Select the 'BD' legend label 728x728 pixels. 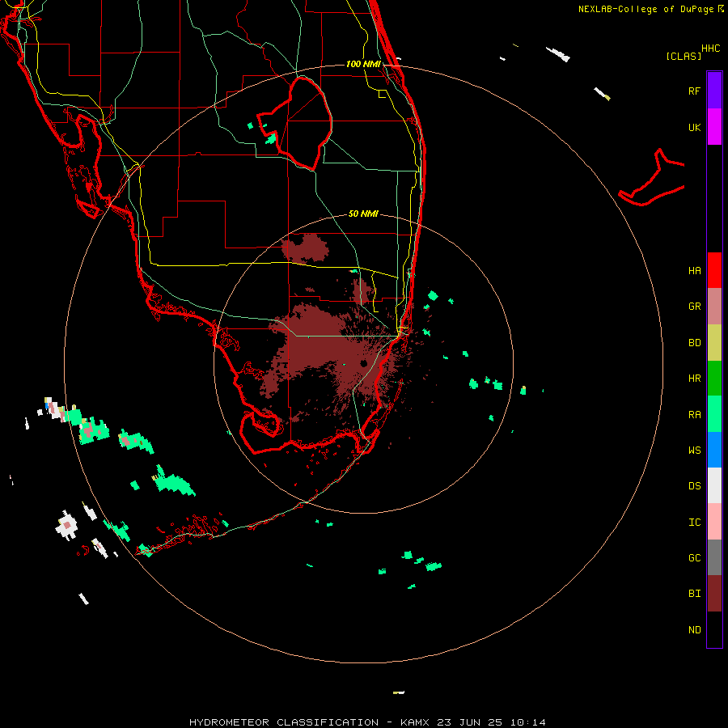tap(694, 343)
